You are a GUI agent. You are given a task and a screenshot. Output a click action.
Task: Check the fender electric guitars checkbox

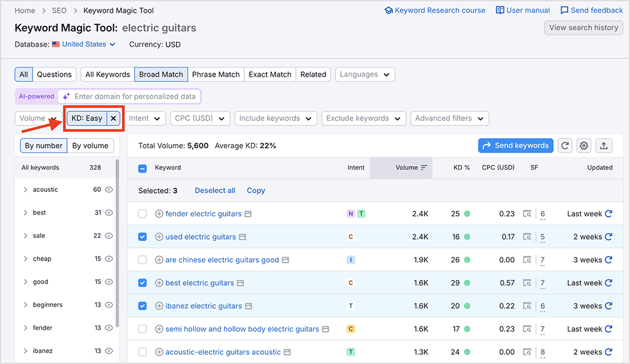tap(142, 214)
